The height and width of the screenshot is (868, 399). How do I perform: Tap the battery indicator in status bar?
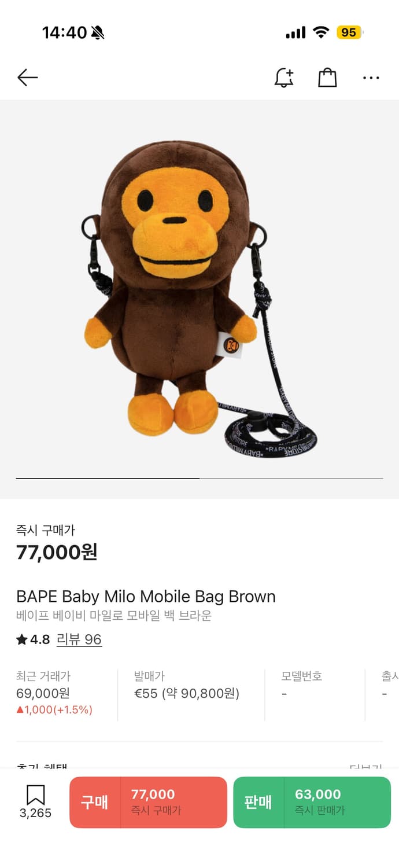(350, 32)
